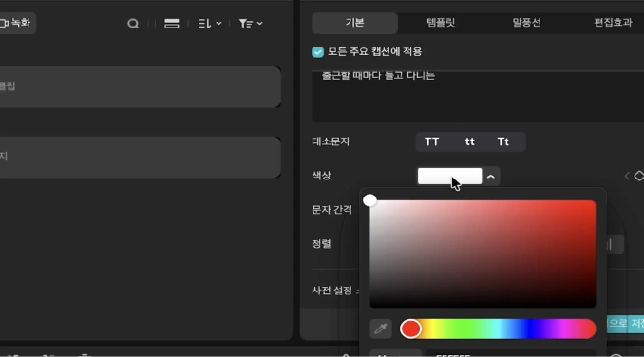Click the caption text input box
Image resolution: width=644 pixels, height=357 pixels.
[478, 97]
